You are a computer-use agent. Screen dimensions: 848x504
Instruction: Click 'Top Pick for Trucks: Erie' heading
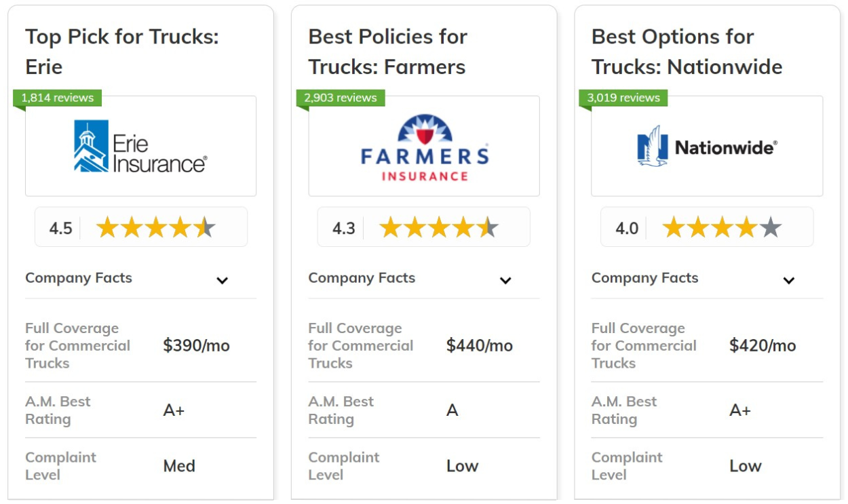pyautogui.click(x=122, y=52)
